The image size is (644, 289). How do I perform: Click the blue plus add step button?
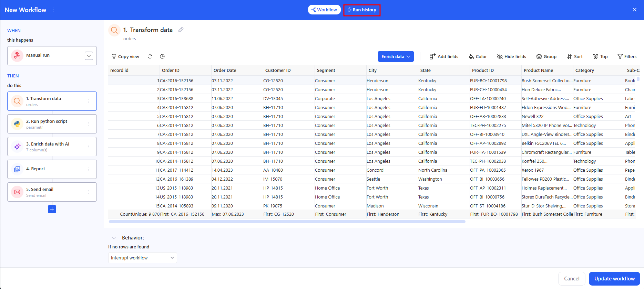pos(52,209)
